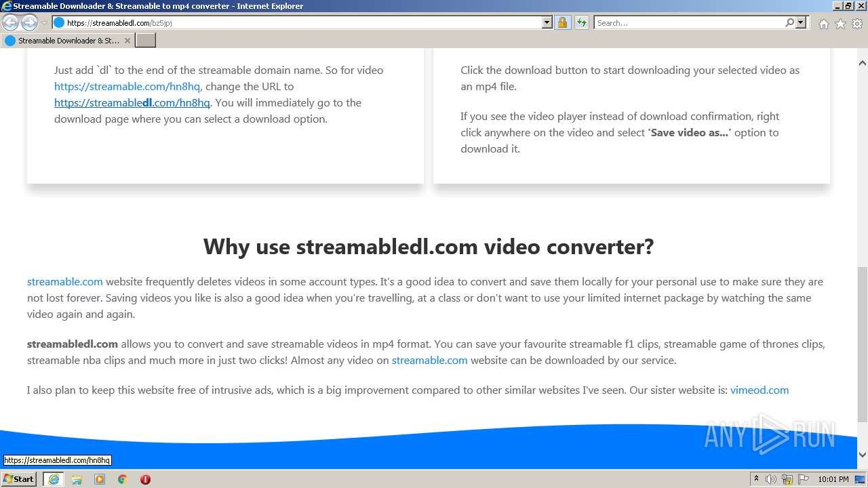Image resolution: width=868 pixels, height=488 pixels.
Task: Open the search provider dropdown arrow
Action: click(x=801, y=22)
